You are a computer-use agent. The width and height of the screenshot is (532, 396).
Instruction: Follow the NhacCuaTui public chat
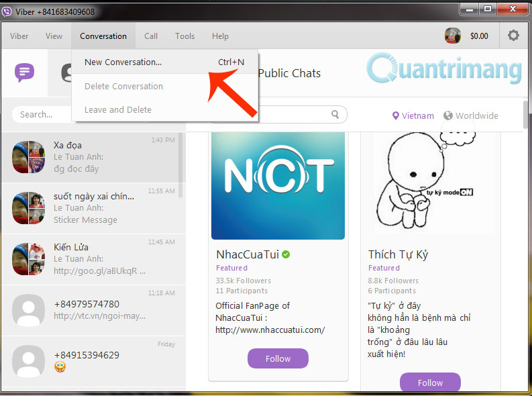[278, 358]
